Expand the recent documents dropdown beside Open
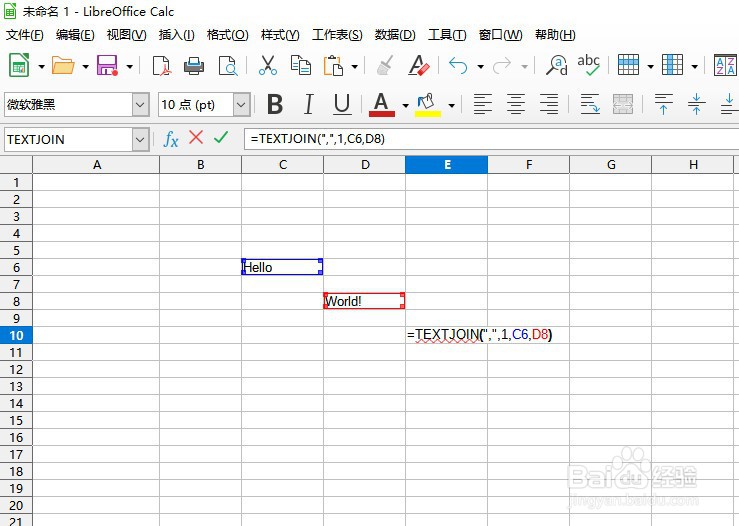Viewport: 739px width, 526px height. point(85,66)
